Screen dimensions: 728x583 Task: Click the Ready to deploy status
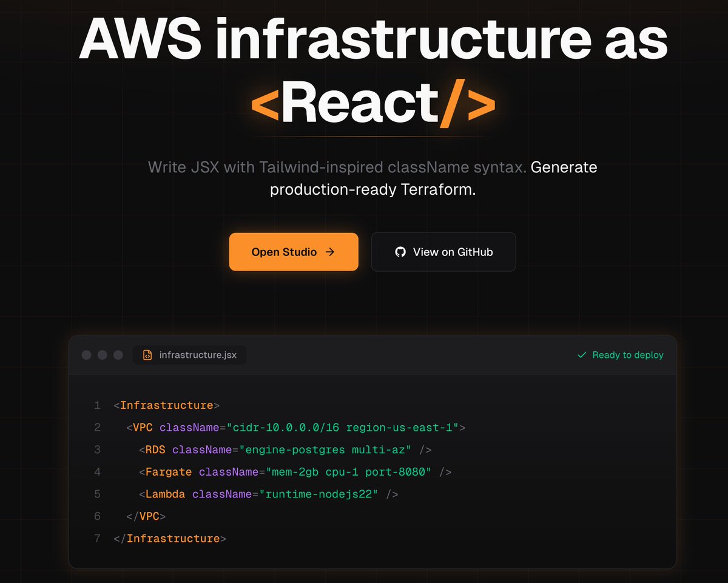[x=620, y=355]
